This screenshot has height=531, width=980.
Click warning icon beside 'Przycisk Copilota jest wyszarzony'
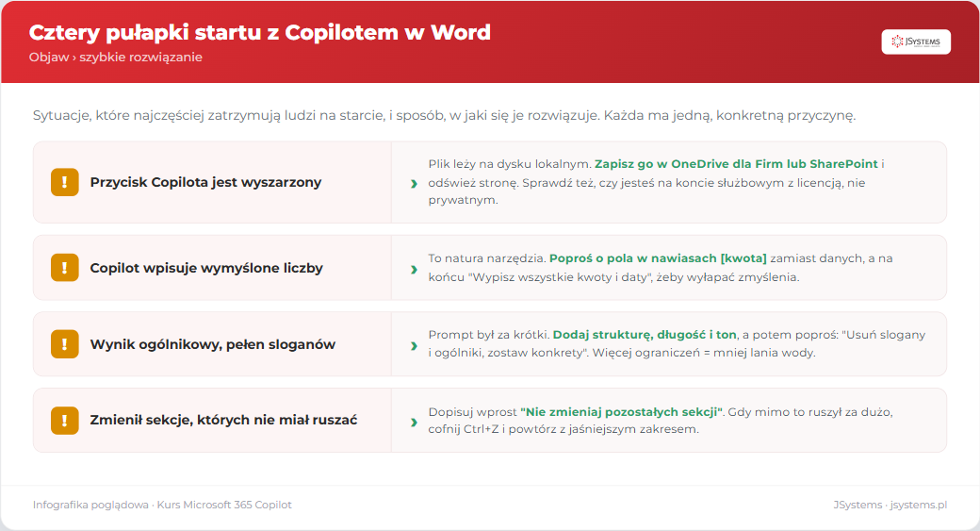click(x=64, y=182)
